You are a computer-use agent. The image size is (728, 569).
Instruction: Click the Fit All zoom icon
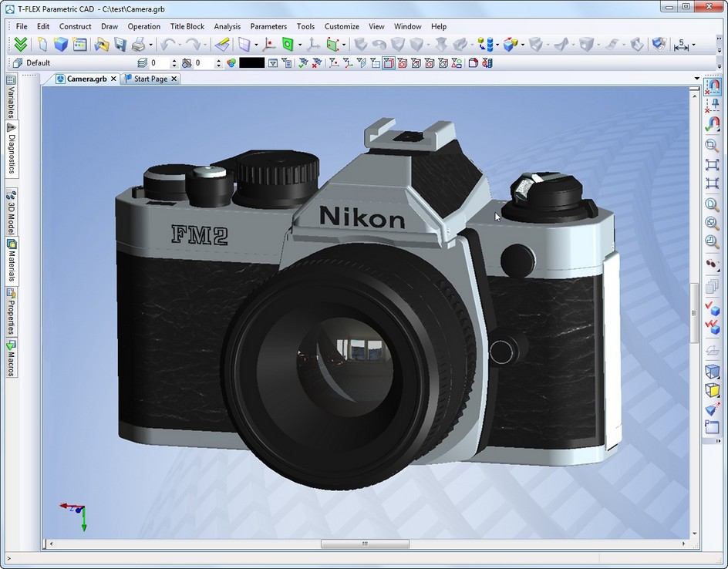click(712, 165)
